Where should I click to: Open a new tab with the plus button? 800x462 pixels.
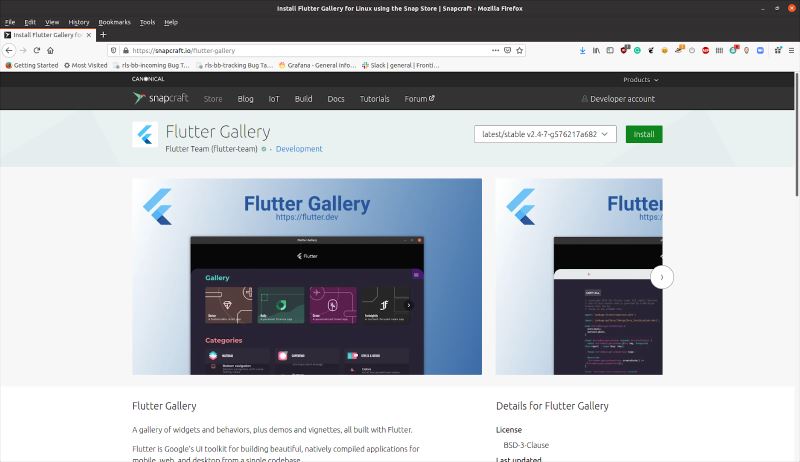(x=103, y=35)
